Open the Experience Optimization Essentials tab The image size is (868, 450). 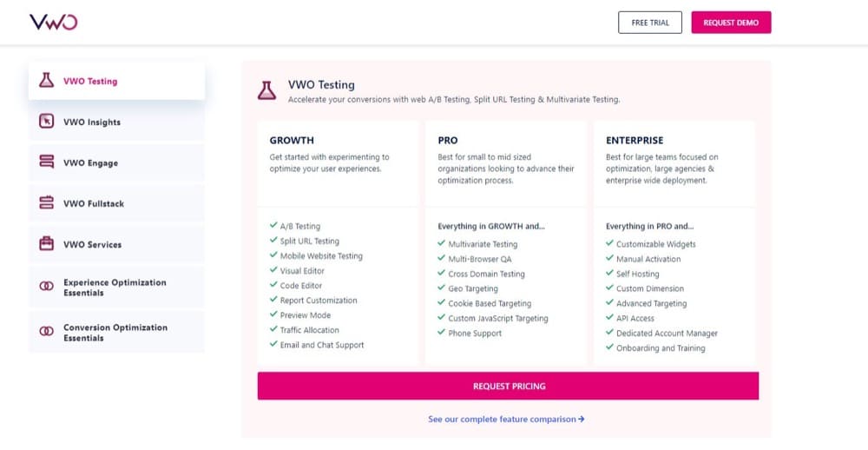[x=115, y=288]
